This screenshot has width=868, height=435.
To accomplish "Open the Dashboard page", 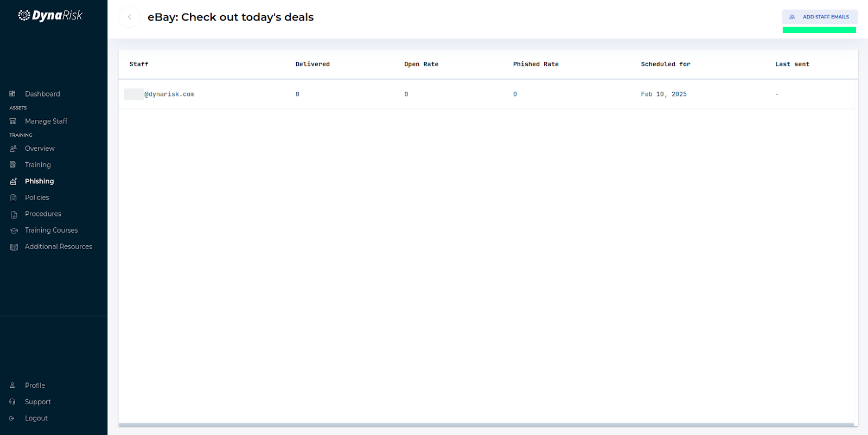I will (x=42, y=94).
